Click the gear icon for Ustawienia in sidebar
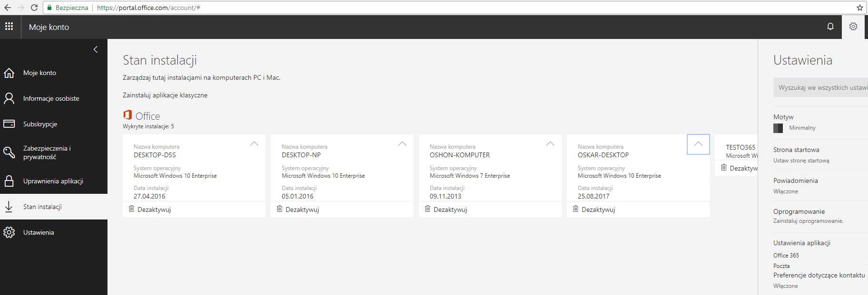The width and height of the screenshot is (868, 295). pos(9,232)
